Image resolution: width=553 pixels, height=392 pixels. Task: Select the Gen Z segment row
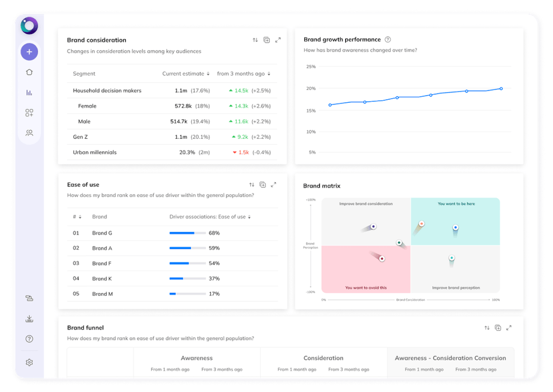tap(172, 137)
